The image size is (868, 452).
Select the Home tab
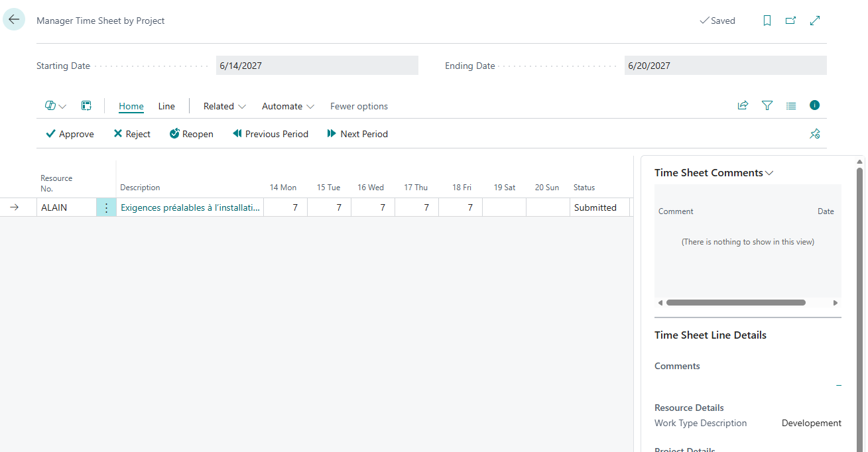(x=131, y=106)
